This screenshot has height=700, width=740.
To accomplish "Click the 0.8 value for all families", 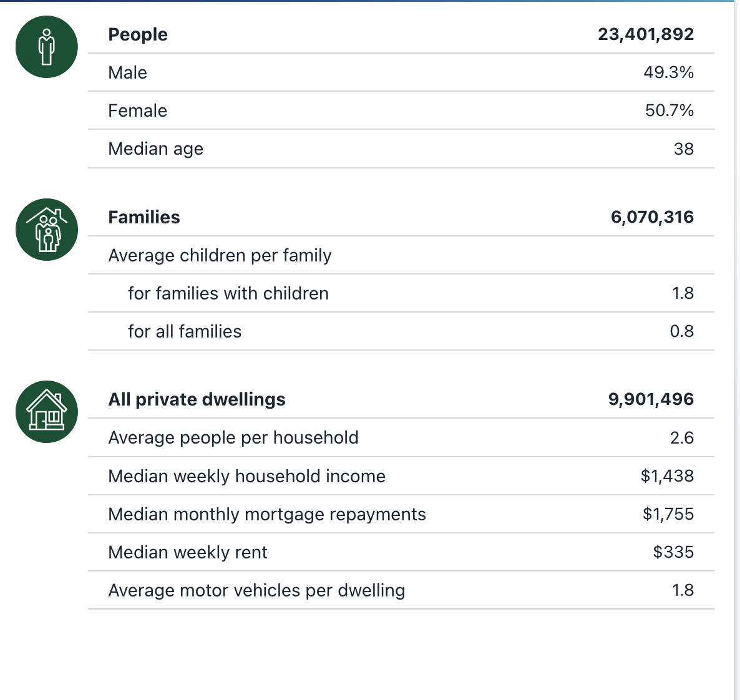I will point(682,331).
